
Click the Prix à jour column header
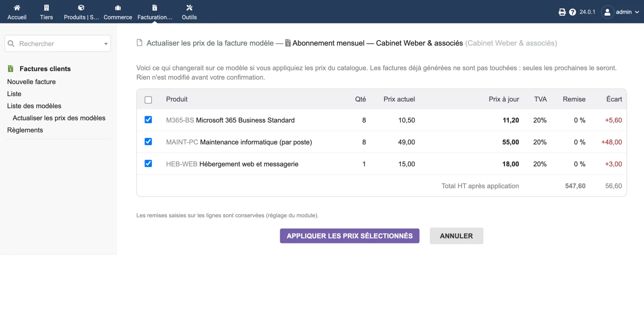504,99
